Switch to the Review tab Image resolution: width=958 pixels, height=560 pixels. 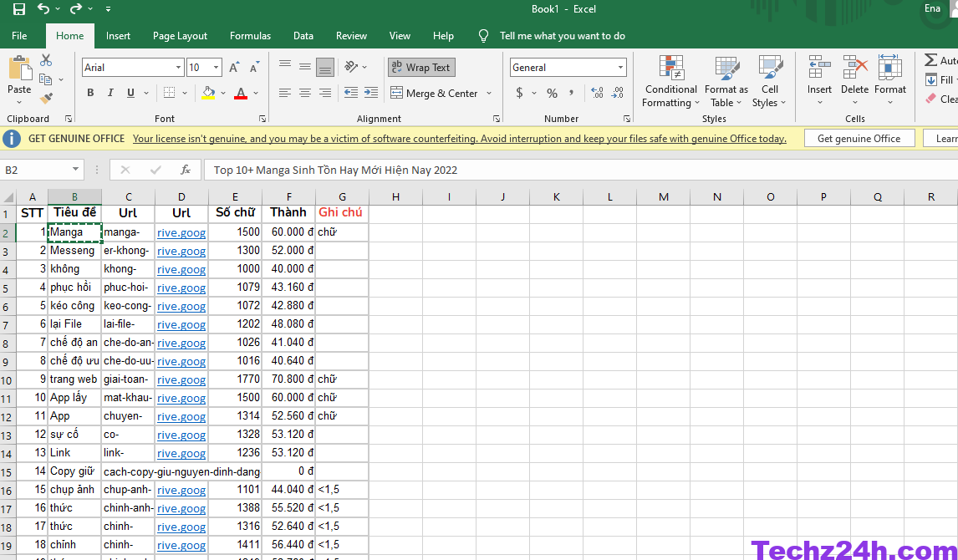[x=351, y=36]
